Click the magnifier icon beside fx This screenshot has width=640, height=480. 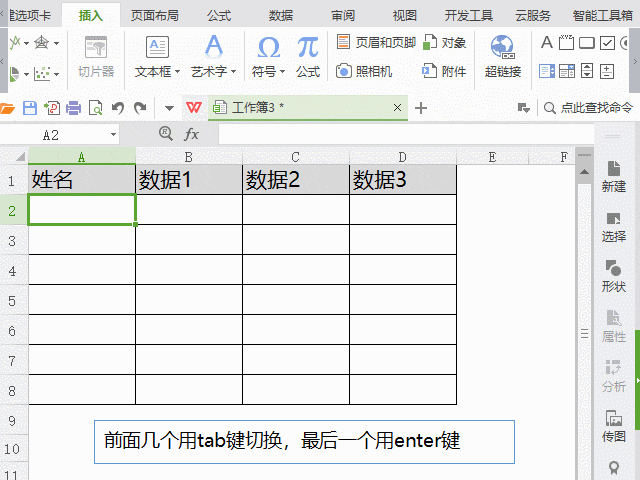[x=166, y=133]
